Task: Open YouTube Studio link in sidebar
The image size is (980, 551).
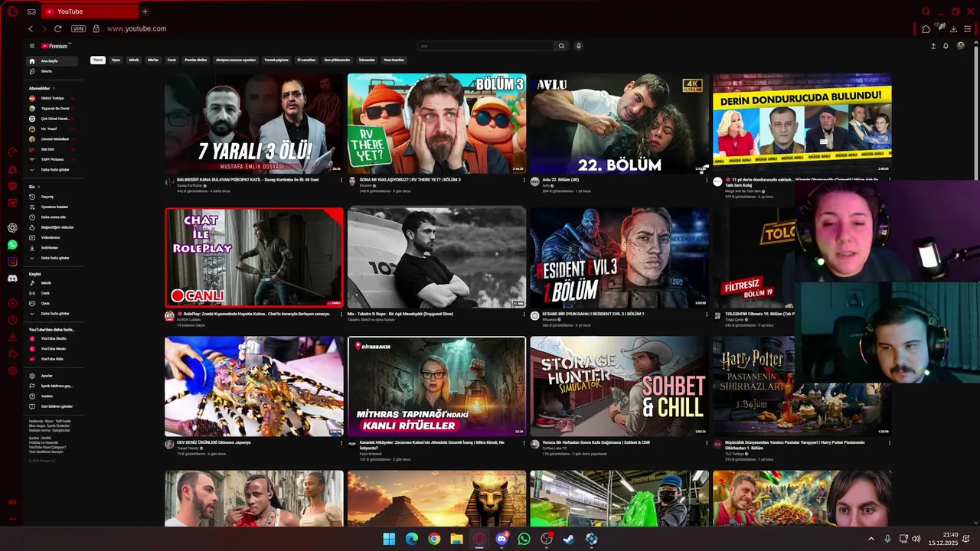Action: pos(52,338)
